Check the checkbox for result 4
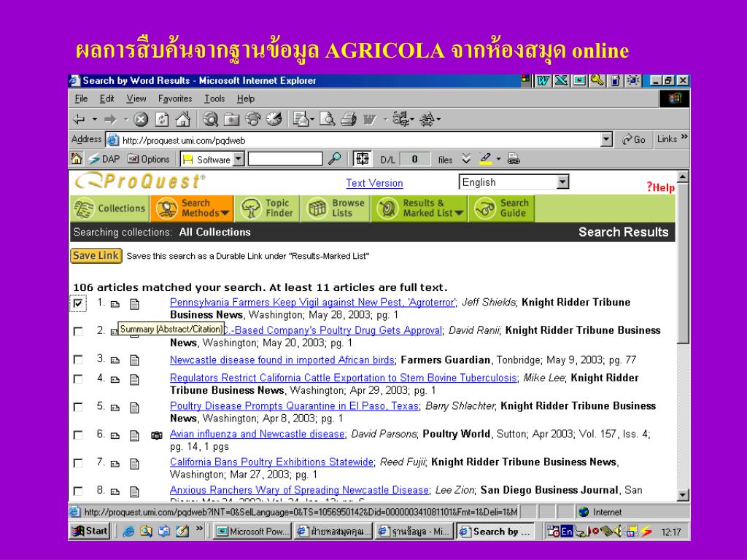Viewport: 747px width, 560px height. click(x=79, y=379)
